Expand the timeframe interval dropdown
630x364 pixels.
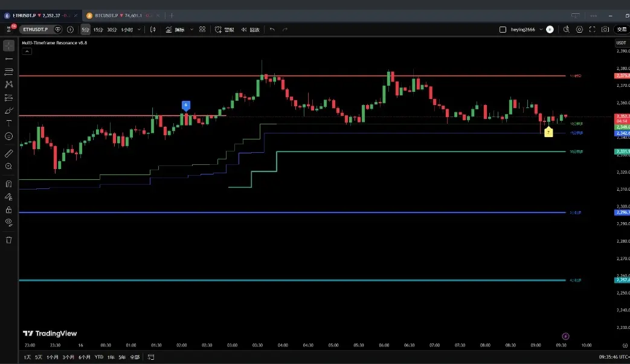coord(139,30)
